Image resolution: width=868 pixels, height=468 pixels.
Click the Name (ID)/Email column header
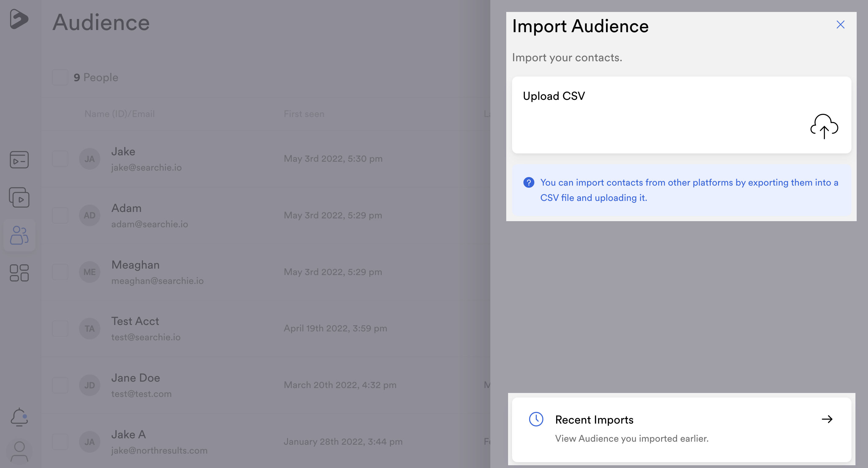click(x=120, y=114)
